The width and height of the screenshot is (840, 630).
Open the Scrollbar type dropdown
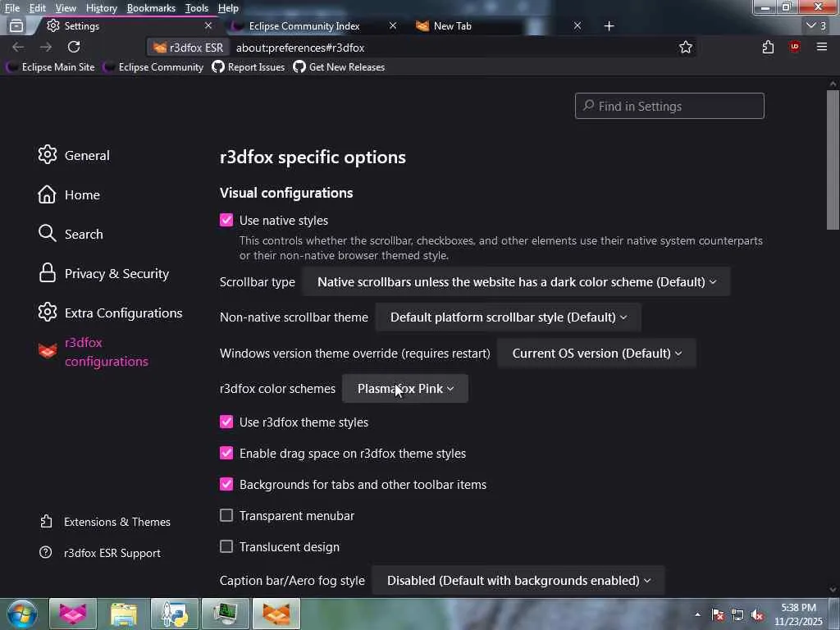pyautogui.click(x=516, y=282)
